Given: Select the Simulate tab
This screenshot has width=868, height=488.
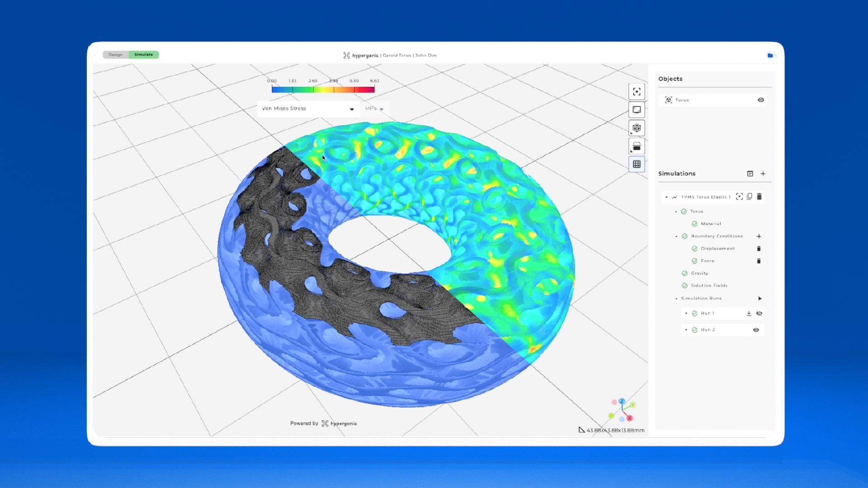Looking at the screenshot, I should [143, 55].
